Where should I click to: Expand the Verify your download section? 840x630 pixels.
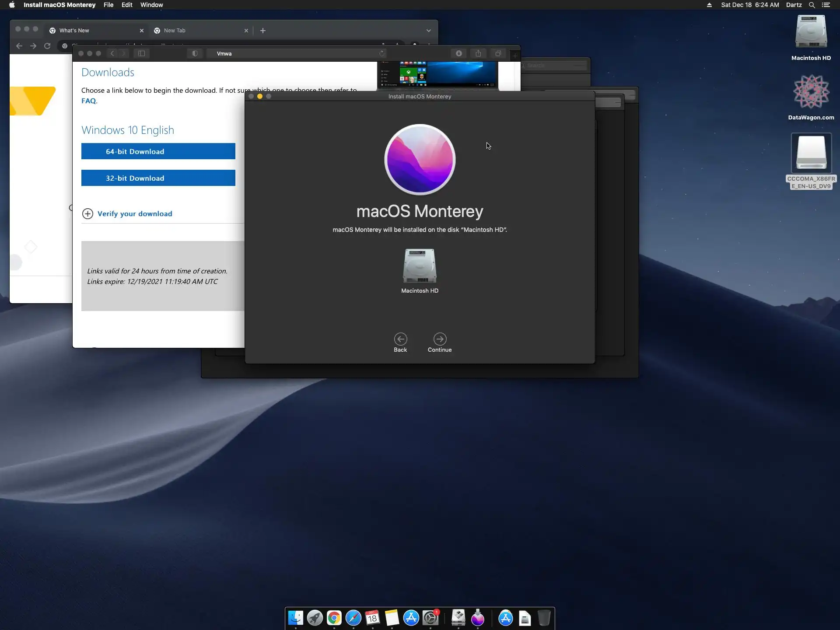pos(134,213)
